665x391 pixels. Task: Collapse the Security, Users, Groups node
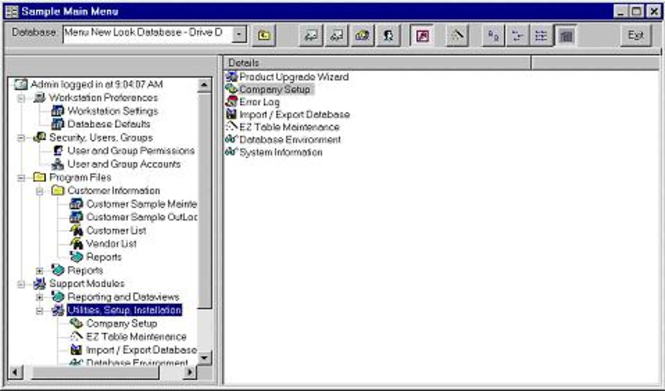pyautogui.click(x=21, y=138)
